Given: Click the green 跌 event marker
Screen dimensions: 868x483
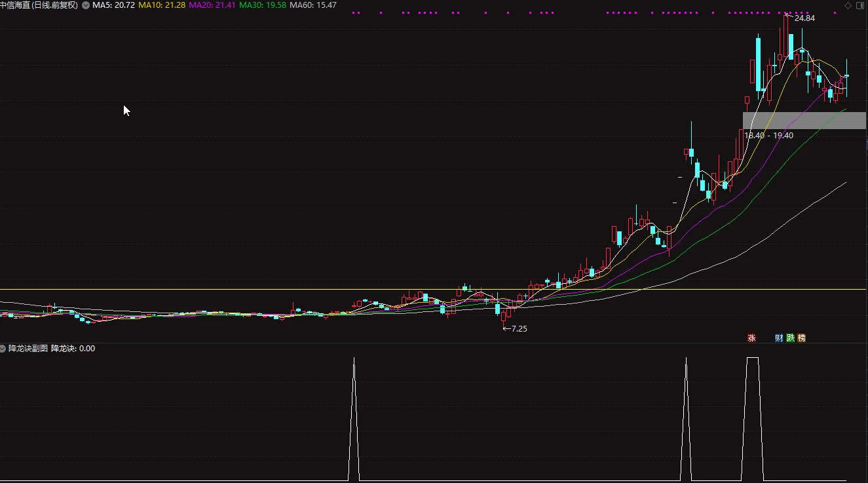Looking at the screenshot, I should [x=790, y=338].
